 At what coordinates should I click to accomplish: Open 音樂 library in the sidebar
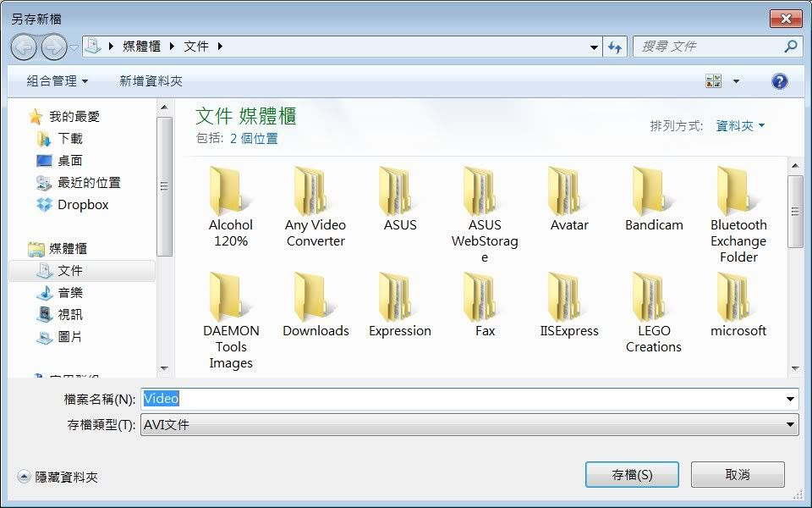[x=59, y=293]
